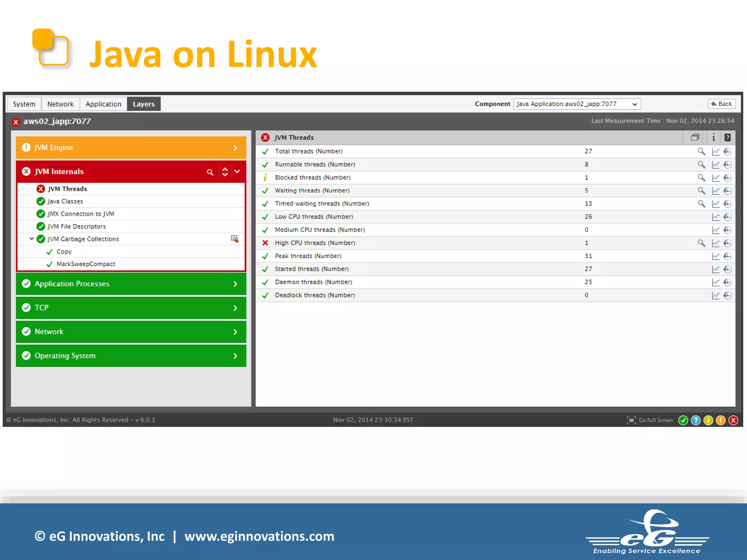747x560 pixels.
Task: Click the Back button
Action: 722,104
